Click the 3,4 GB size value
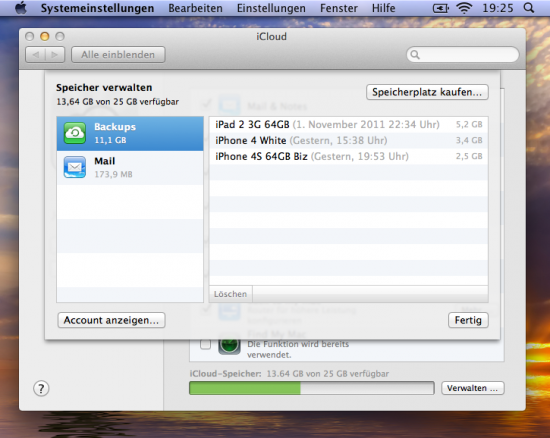Viewport: 550px width, 438px height. point(469,141)
